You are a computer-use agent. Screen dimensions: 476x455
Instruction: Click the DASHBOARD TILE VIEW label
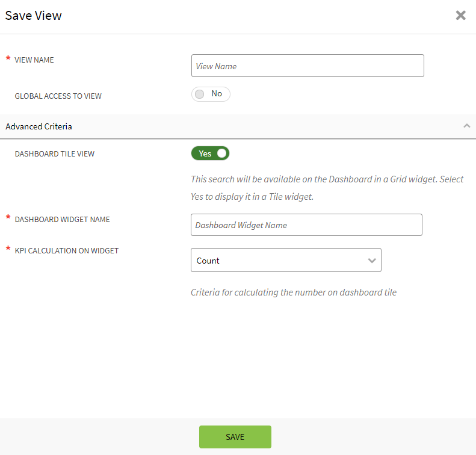pyautogui.click(x=54, y=153)
